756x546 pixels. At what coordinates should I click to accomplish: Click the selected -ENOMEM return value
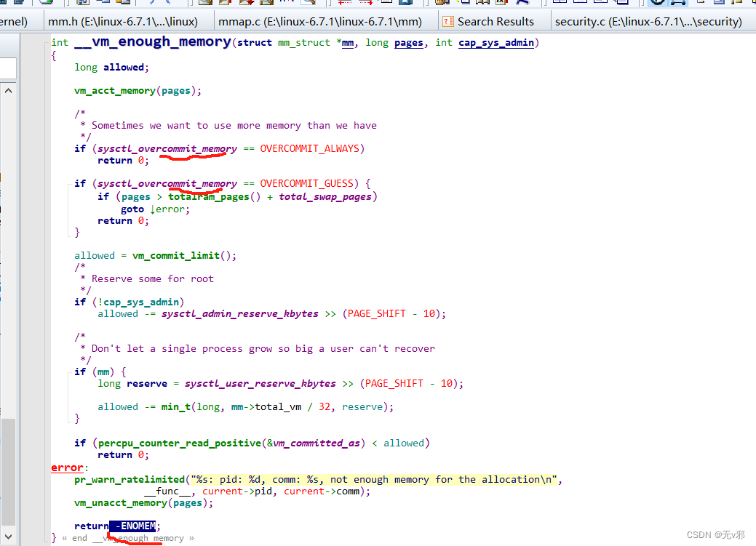[x=132, y=526]
